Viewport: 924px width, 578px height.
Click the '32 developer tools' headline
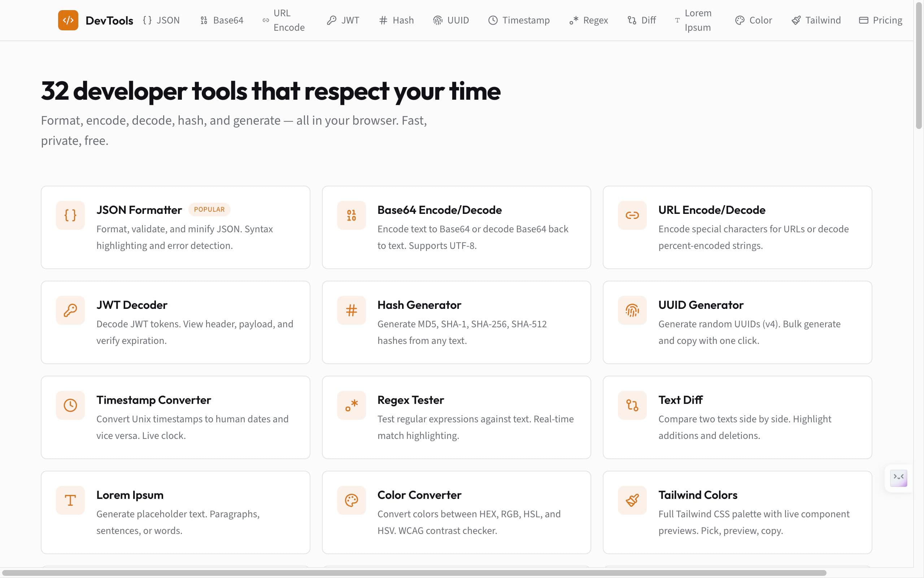[270, 91]
